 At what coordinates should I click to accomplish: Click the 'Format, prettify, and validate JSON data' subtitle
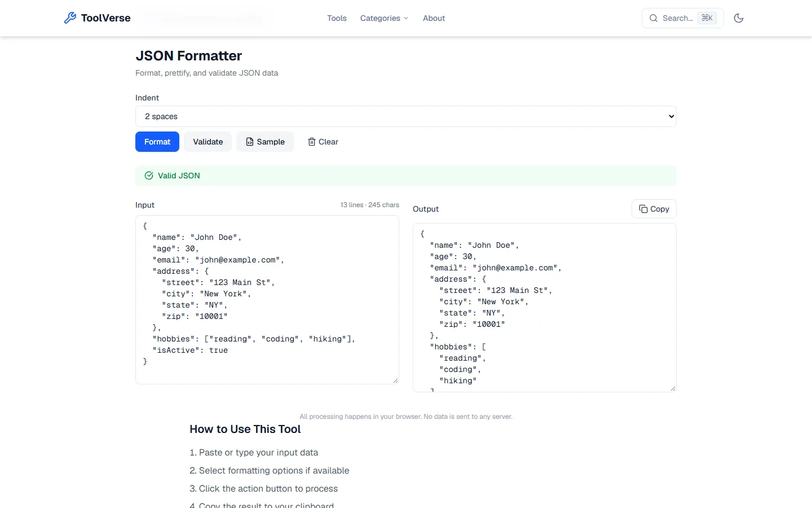click(206, 73)
